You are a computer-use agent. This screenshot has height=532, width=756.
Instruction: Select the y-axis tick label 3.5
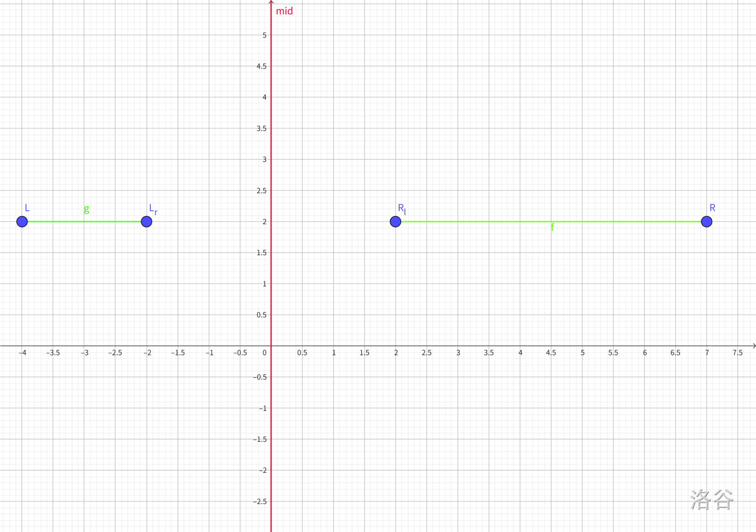261,129
